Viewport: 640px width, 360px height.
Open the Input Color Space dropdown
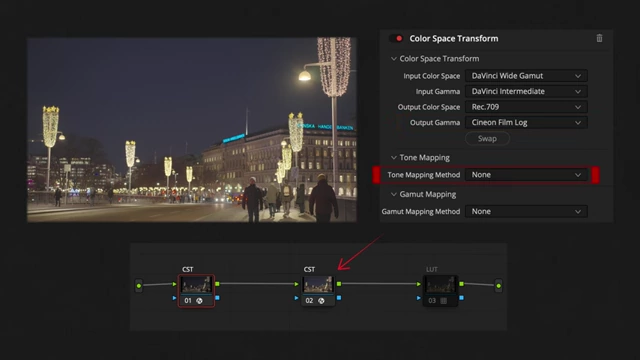click(x=526, y=76)
